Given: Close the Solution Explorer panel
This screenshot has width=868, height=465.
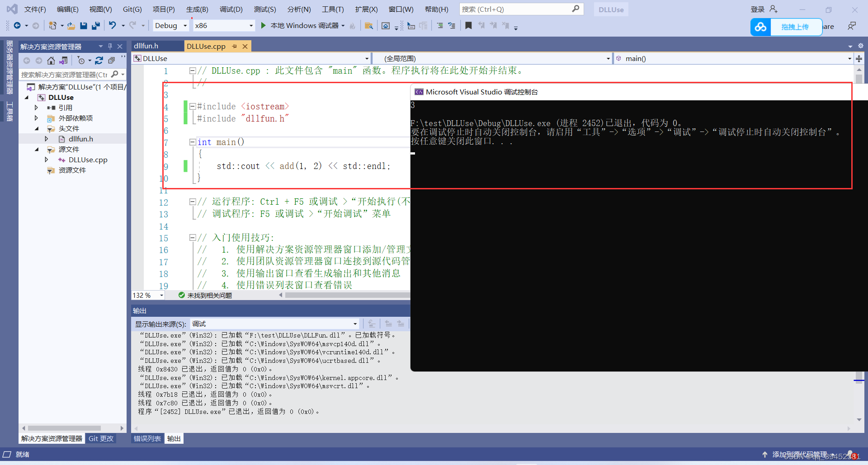Looking at the screenshot, I should point(120,47).
